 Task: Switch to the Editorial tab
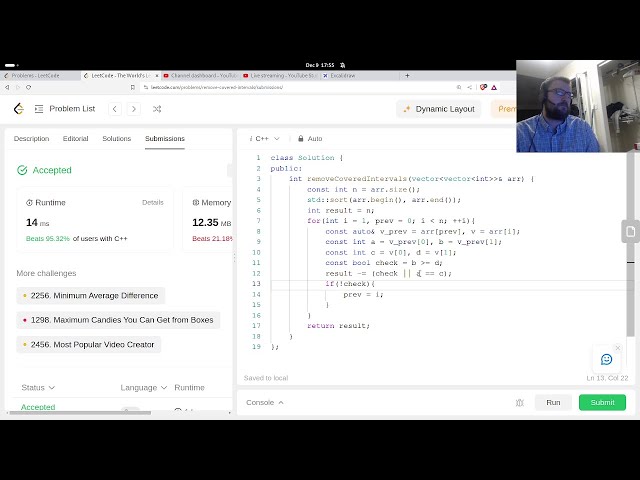76,139
